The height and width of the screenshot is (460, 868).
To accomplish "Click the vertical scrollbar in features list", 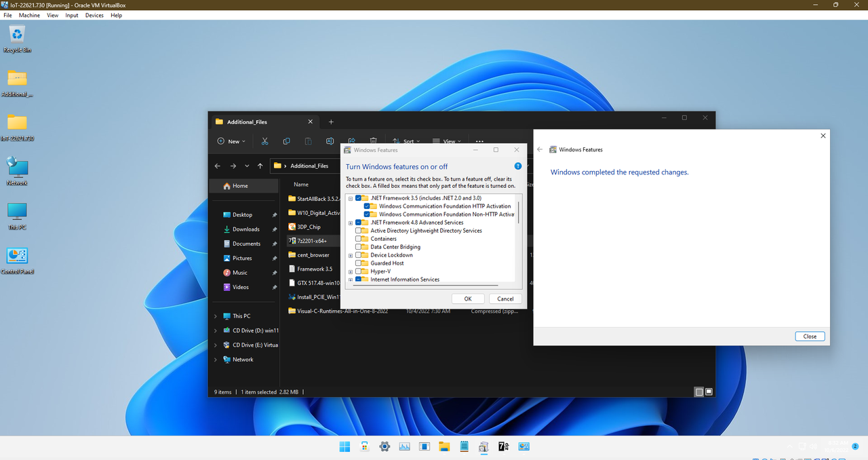I will [x=519, y=212].
